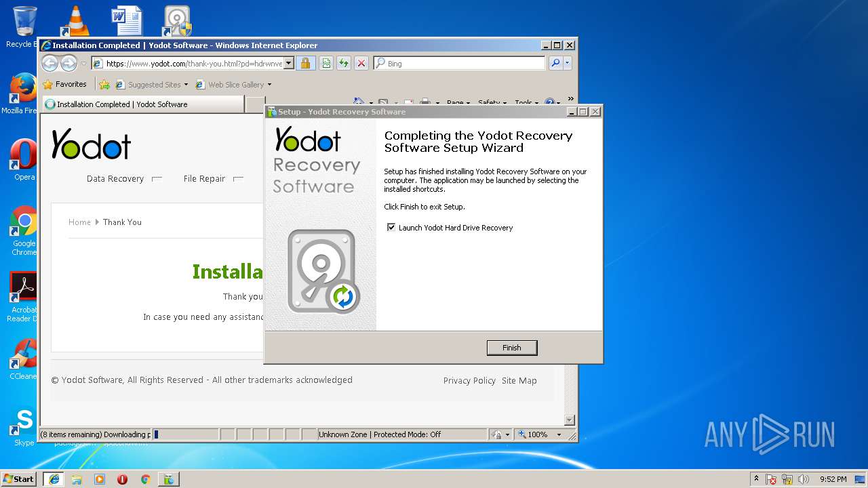Click the Protected Mode zone status text
The width and height of the screenshot is (868, 488).
pos(380,434)
